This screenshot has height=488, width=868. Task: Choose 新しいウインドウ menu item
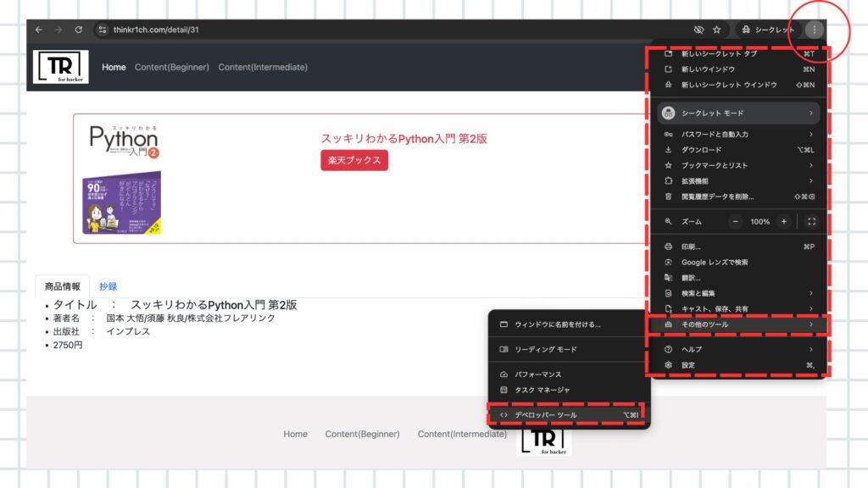click(738, 69)
